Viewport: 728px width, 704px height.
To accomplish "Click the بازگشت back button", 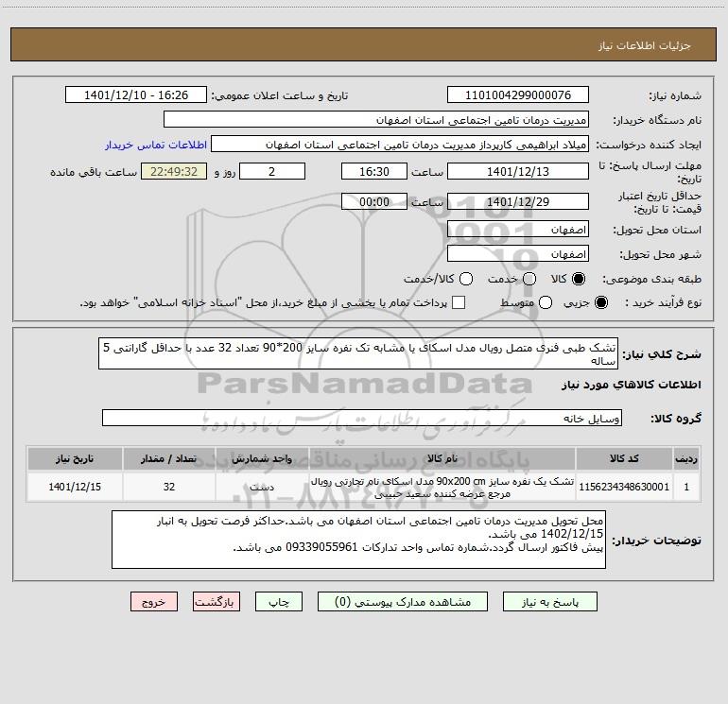I will (217, 601).
